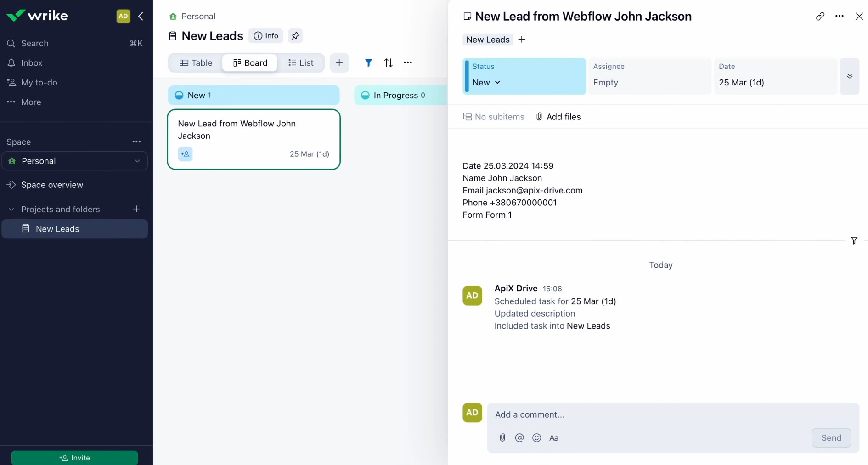Expand the Personal space selector
Image resolution: width=868 pixels, height=465 pixels.
(137, 161)
